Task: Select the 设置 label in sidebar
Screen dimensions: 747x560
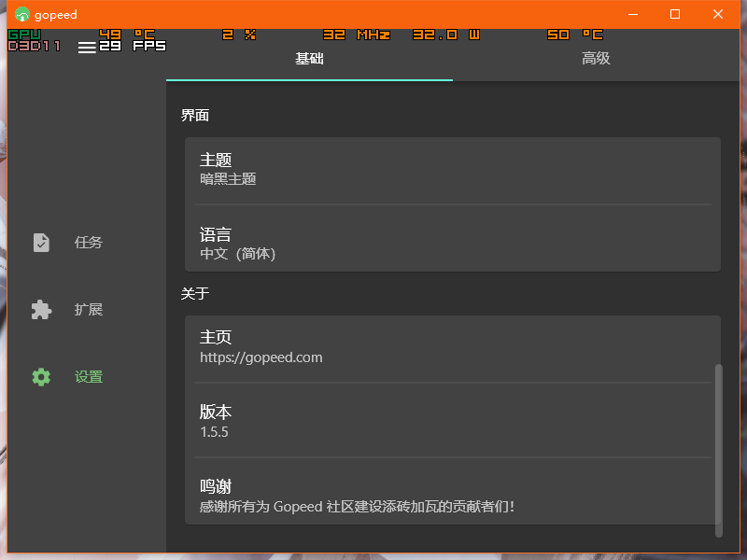Action: tap(89, 377)
